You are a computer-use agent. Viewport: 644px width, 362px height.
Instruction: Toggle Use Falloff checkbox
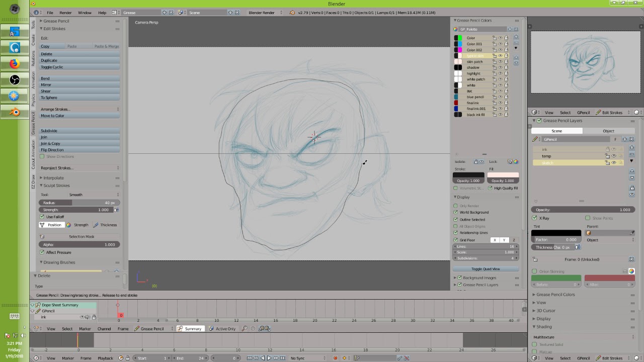42,217
